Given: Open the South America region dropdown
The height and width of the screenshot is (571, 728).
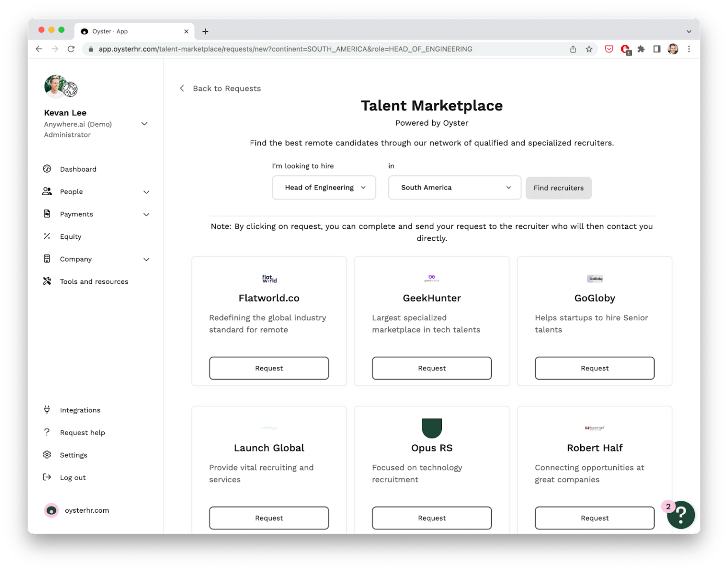Looking at the screenshot, I should pos(455,188).
